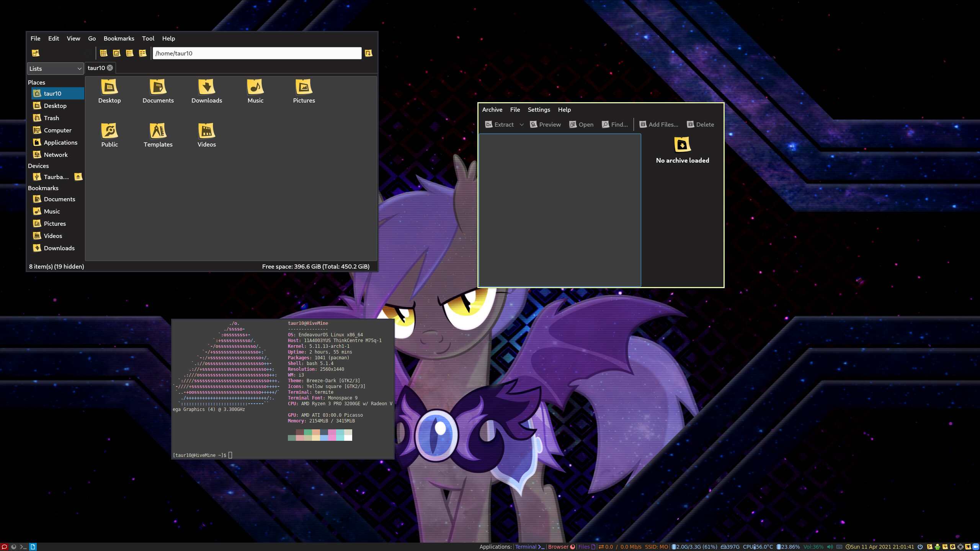980x551 pixels.
Task: Click the go/jump icon beside path bar
Action: pos(368,53)
